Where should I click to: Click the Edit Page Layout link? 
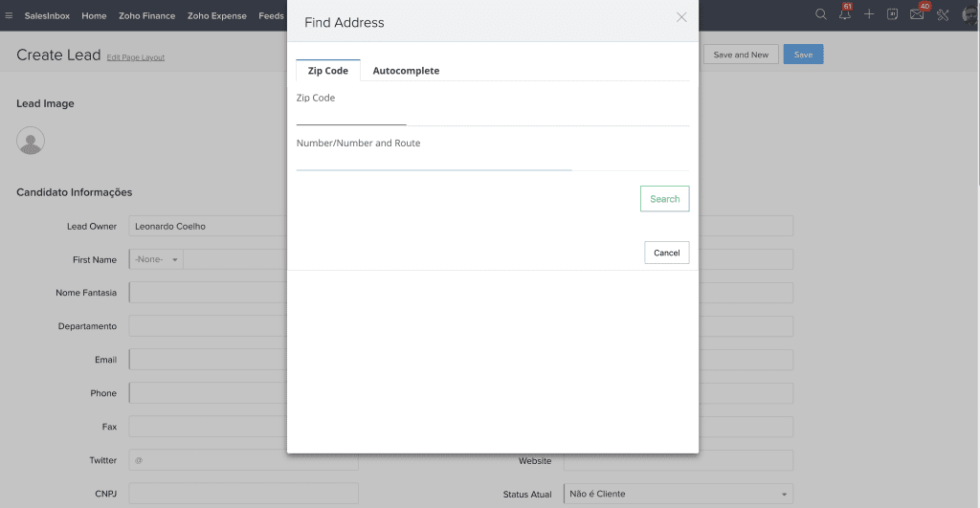(136, 57)
